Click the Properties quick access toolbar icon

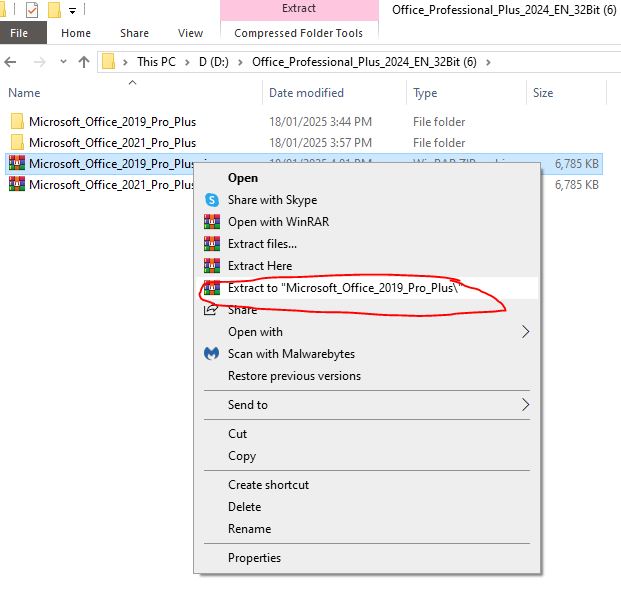coord(32,10)
